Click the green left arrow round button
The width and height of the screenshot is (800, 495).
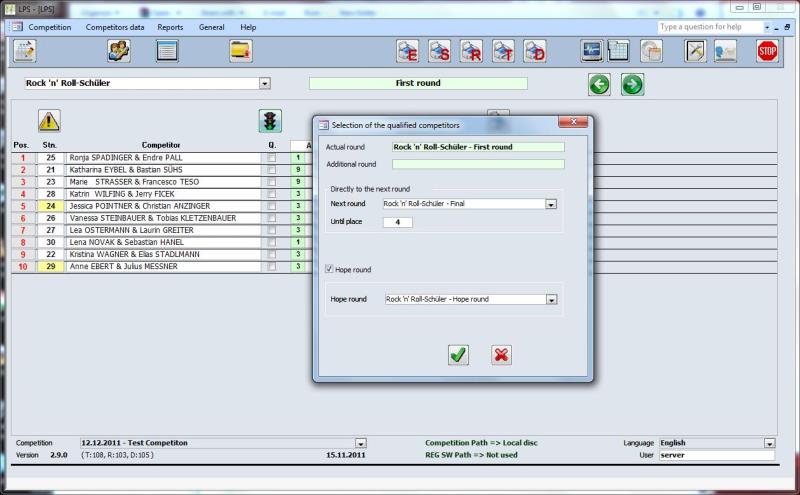[x=599, y=84]
